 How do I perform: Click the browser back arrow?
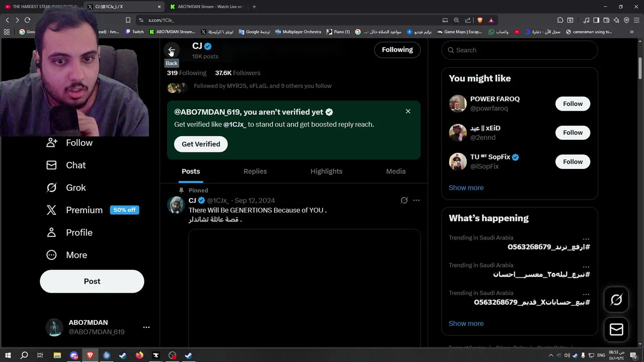pos(7,20)
